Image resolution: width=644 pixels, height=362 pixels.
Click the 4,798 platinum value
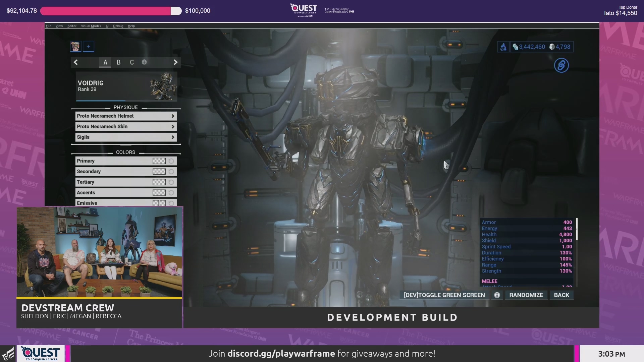[563, 47]
